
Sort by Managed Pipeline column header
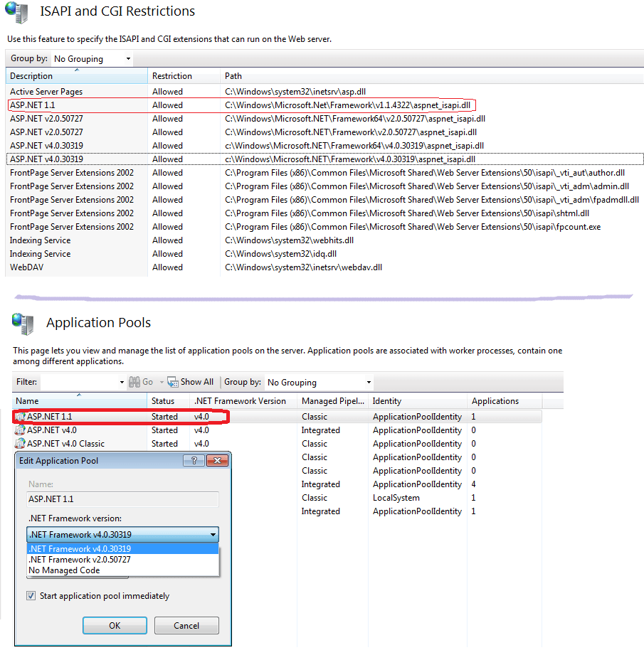(332, 401)
